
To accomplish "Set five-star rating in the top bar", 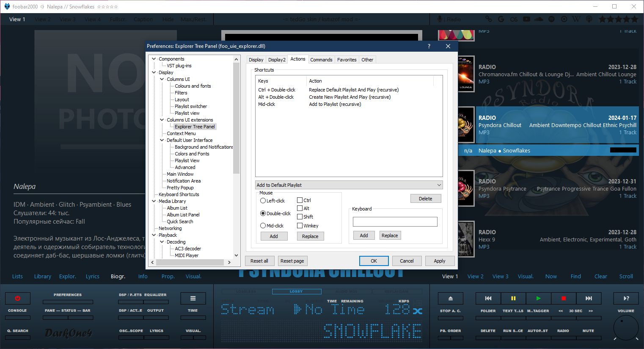I will click(x=634, y=19).
